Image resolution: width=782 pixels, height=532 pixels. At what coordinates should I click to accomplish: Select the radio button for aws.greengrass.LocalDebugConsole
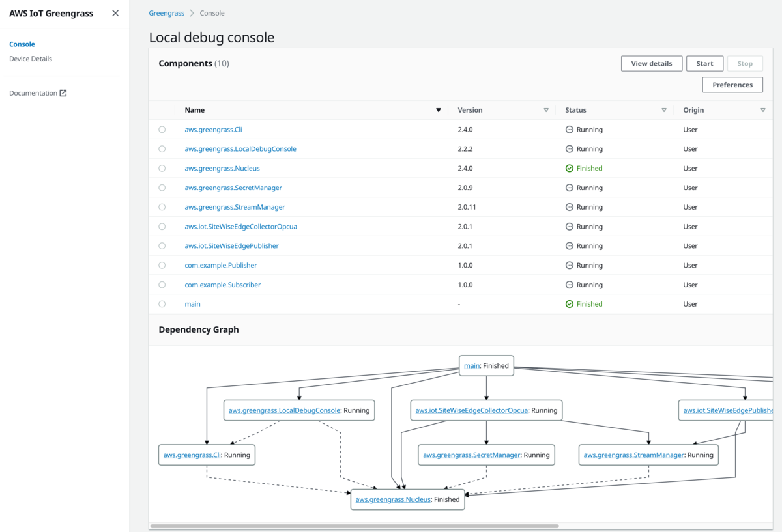point(162,149)
